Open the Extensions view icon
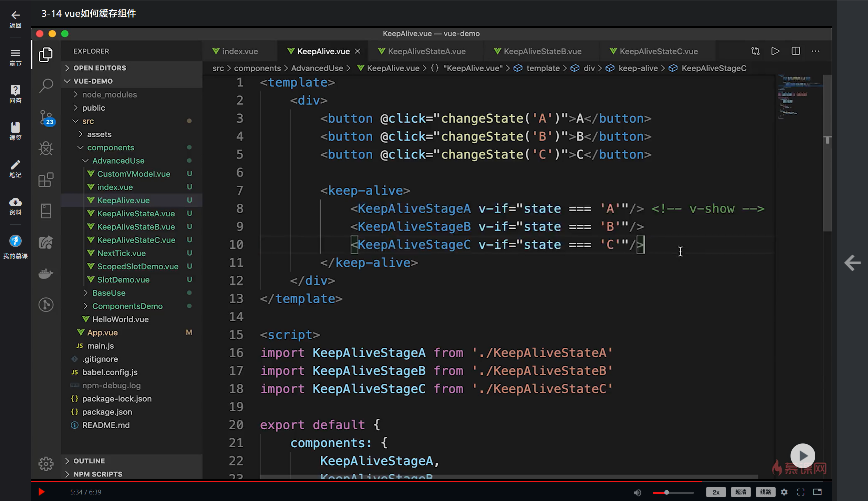This screenshot has height=501, width=868. 46,180
